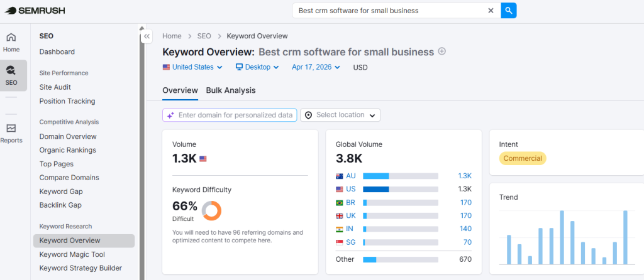Click the Competitive Analysis section heading
The height and width of the screenshot is (280, 644).
[x=69, y=122]
